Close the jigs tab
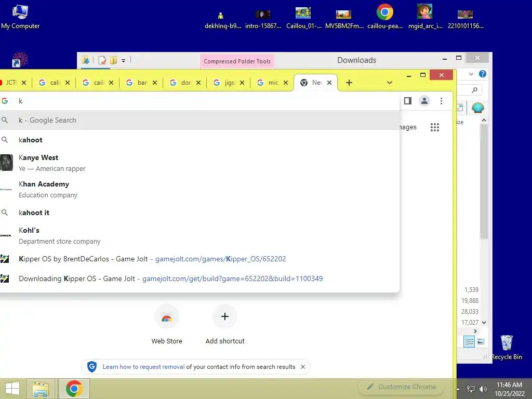The width and height of the screenshot is (532, 399). (x=242, y=83)
